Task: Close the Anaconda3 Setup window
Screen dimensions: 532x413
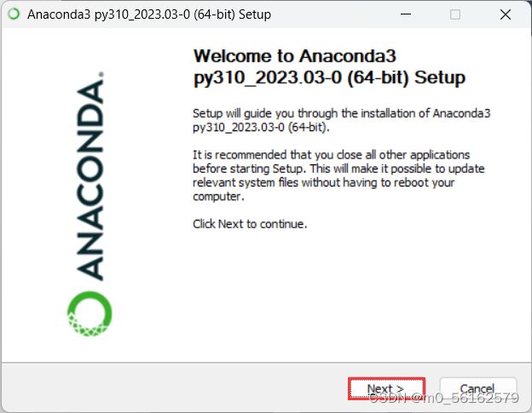Action: pos(506,14)
